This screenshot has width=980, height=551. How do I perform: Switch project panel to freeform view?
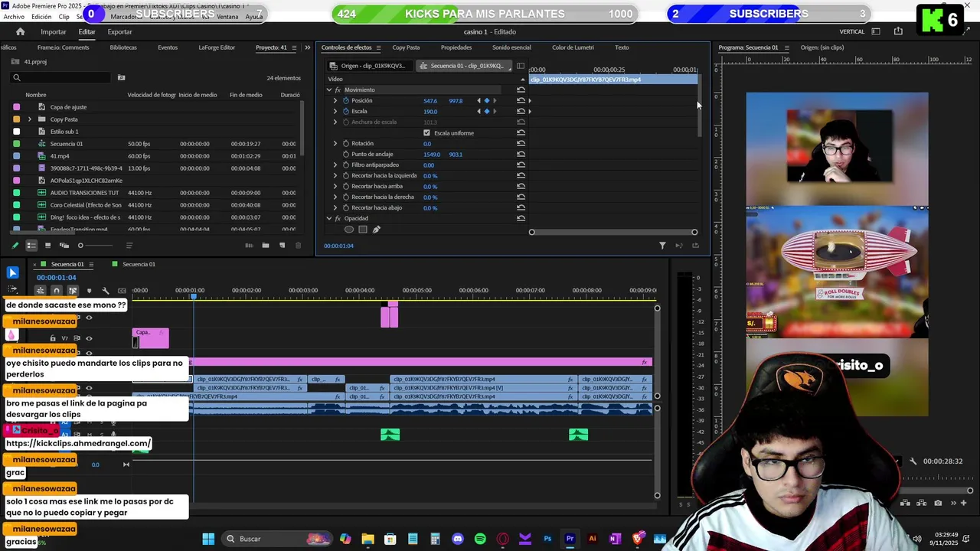click(x=64, y=246)
